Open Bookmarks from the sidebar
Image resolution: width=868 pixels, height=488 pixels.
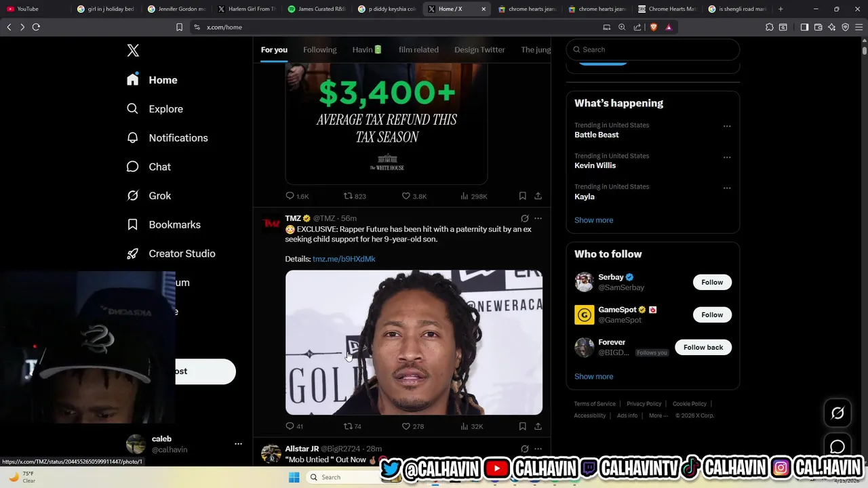[x=163, y=224]
